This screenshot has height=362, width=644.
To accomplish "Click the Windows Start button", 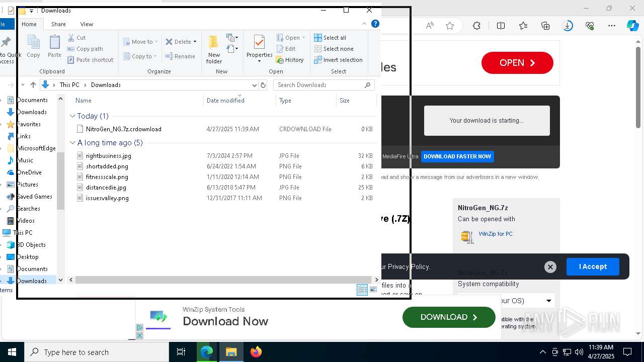I will [12, 352].
